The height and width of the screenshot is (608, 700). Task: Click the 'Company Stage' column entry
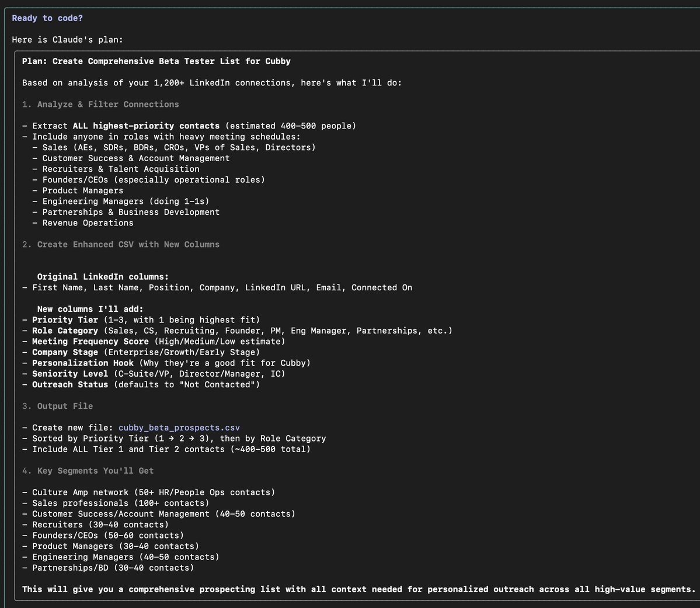[x=141, y=352]
